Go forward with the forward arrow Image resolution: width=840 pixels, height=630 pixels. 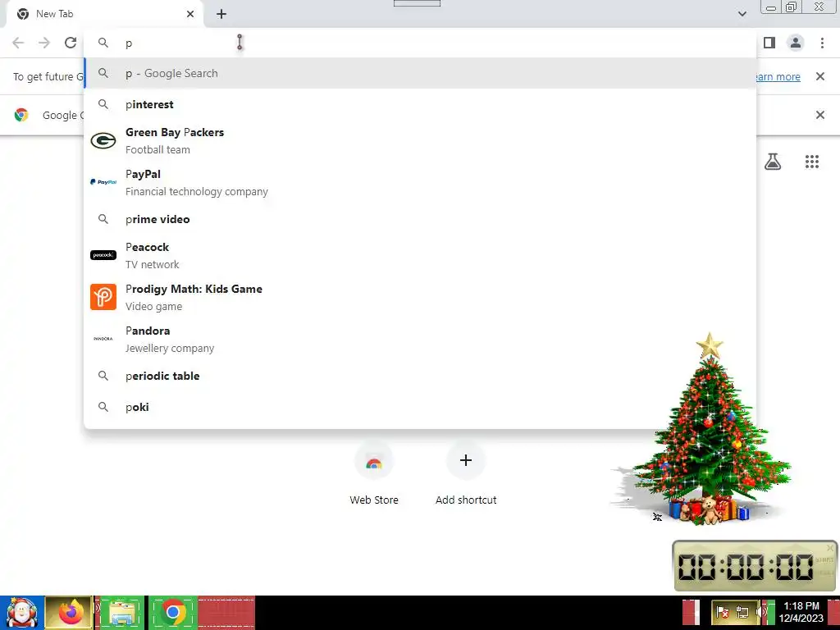pos(44,43)
